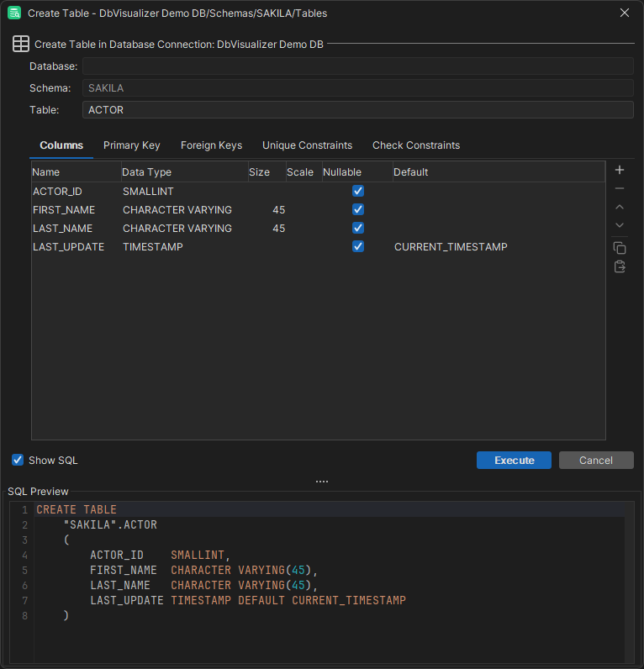
Task: Click the splitter dots above SQL Preview
Action: 322,482
